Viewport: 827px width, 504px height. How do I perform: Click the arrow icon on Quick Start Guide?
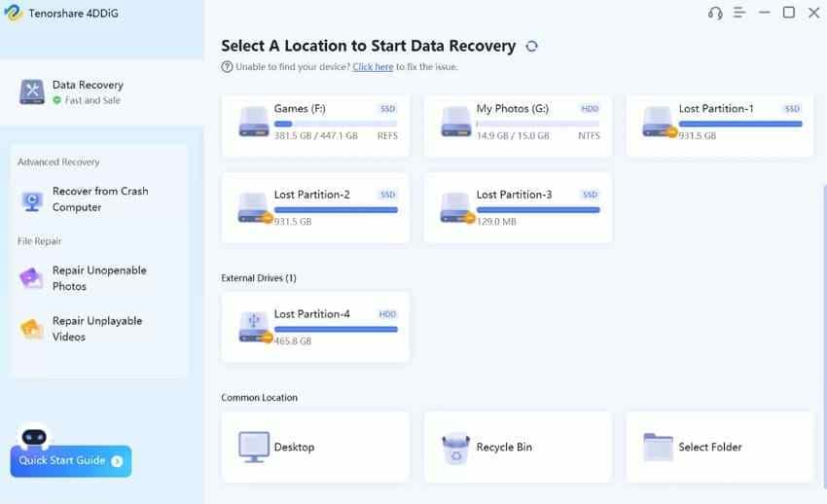click(117, 461)
